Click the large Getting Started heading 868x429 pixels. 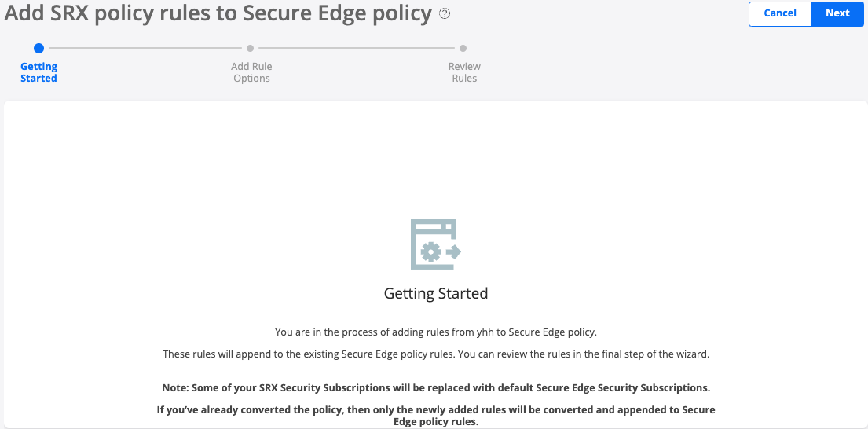(436, 294)
